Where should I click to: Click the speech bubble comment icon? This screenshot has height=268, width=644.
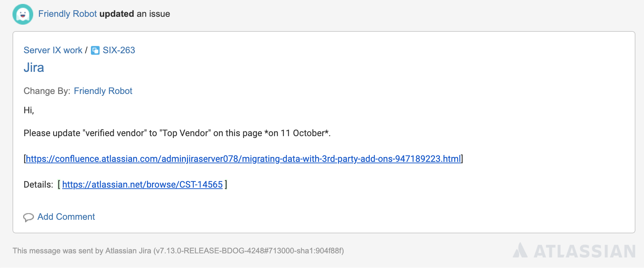(29, 217)
